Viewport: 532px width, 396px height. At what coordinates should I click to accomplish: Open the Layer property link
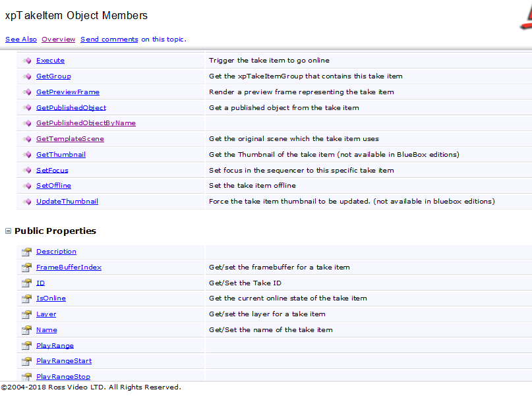pyautogui.click(x=46, y=314)
